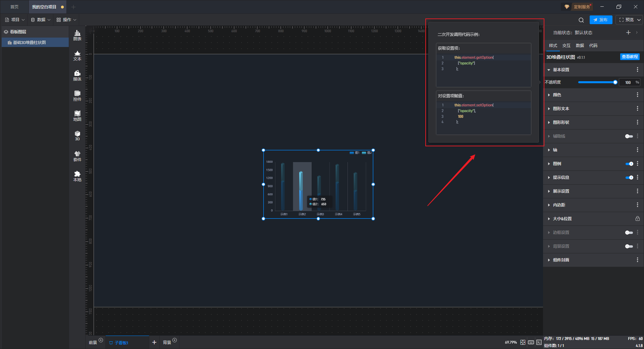The image size is (644, 349).
Task: Open the 地图 map components icon
Action: (77, 116)
